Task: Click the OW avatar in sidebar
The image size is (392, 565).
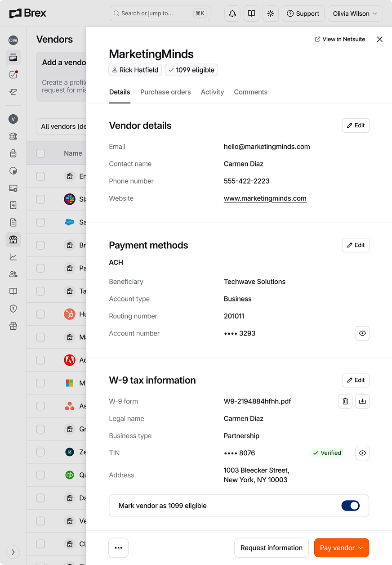Action: pos(13,40)
